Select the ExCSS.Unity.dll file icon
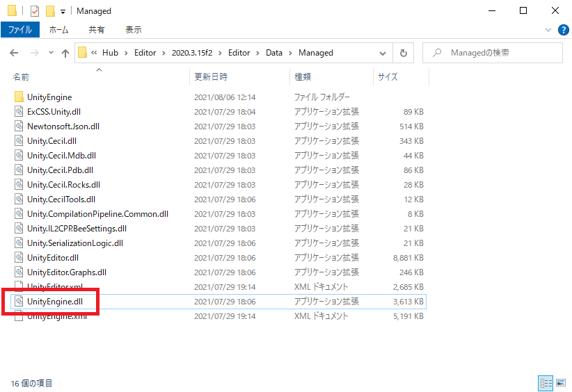This screenshot has height=392, width=572. 19,111
